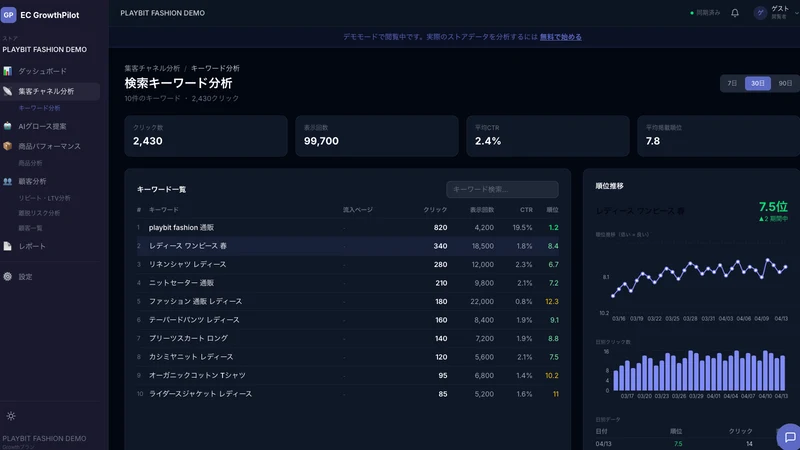Select the リネンシャツ レディース keyword row
The height and width of the screenshot is (450, 800).
tap(347, 264)
